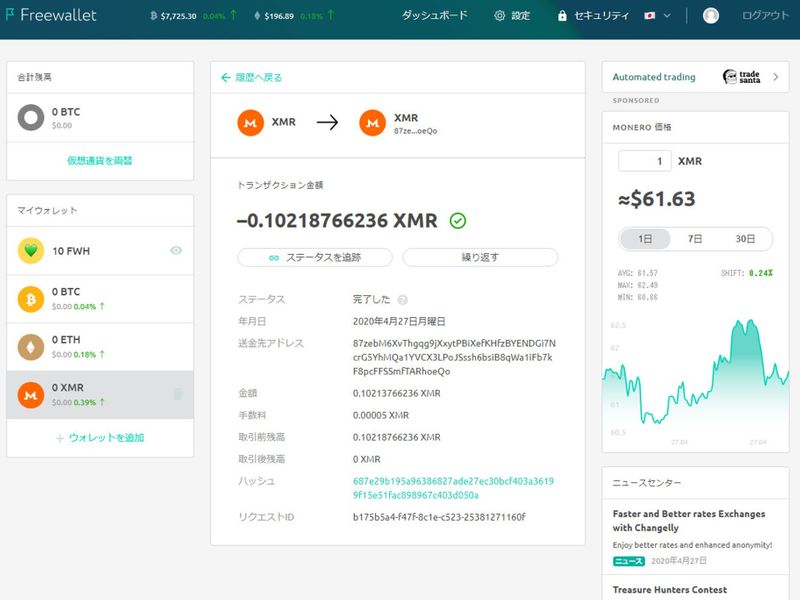Switch chart to 30日 period

tap(745, 239)
